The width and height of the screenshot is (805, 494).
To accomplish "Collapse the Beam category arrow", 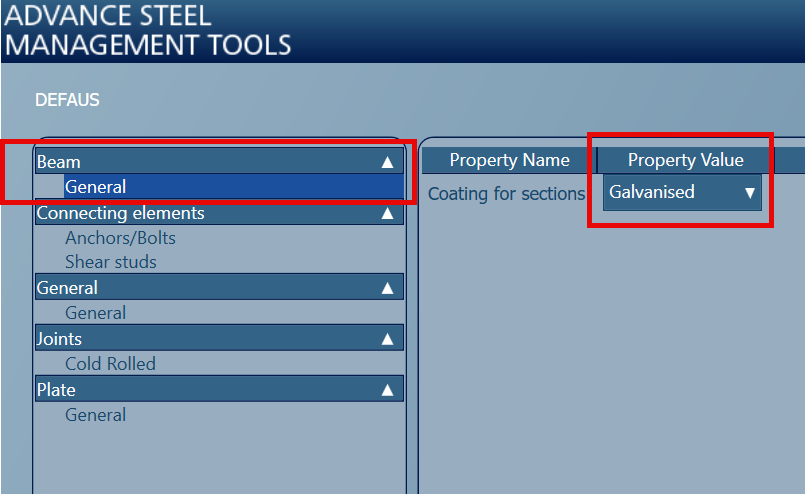I will pyautogui.click(x=387, y=162).
